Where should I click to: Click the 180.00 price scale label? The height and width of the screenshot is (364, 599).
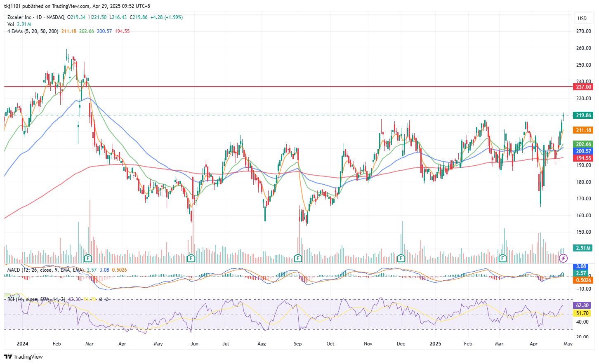pyautogui.click(x=583, y=182)
